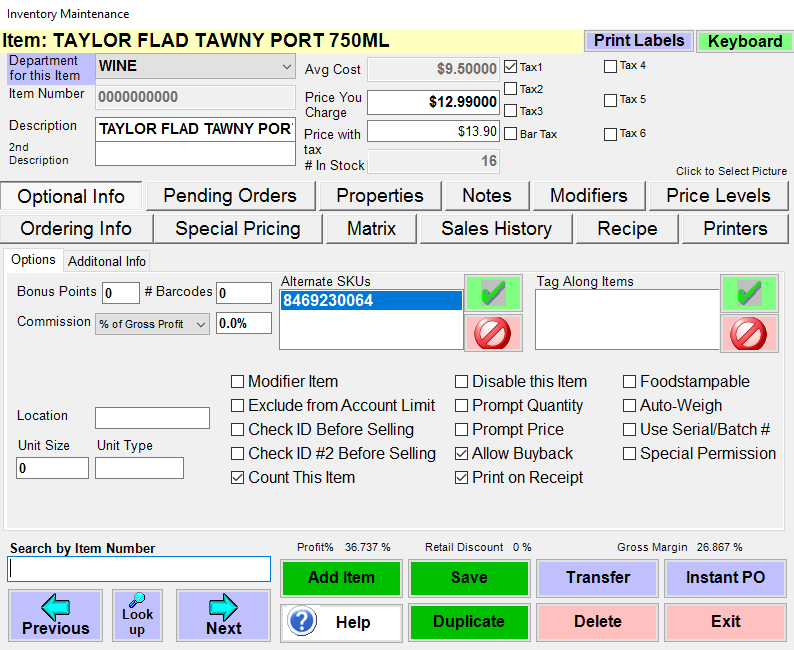
Task: Switch to Special Pricing tab
Action: 238,229
